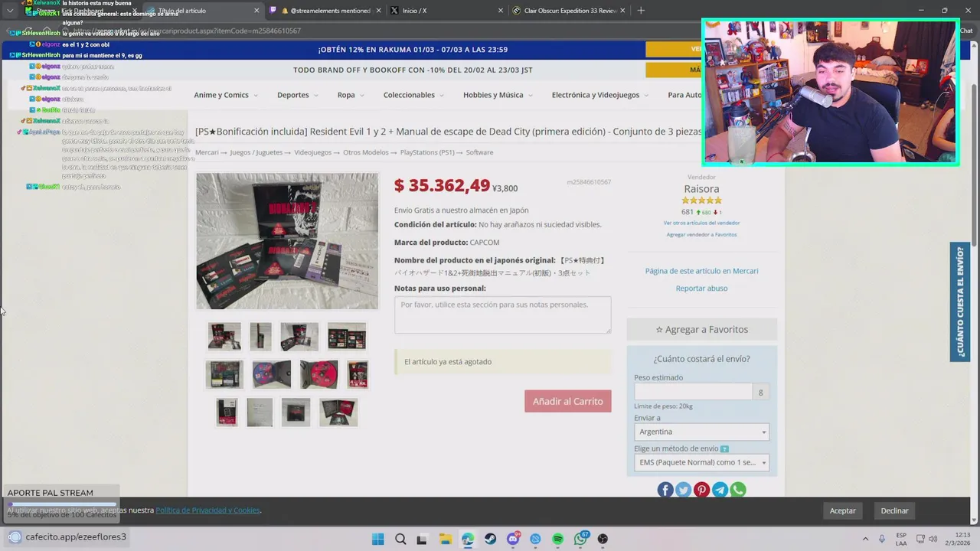
Task: Accept the cookies notice
Action: point(842,510)
